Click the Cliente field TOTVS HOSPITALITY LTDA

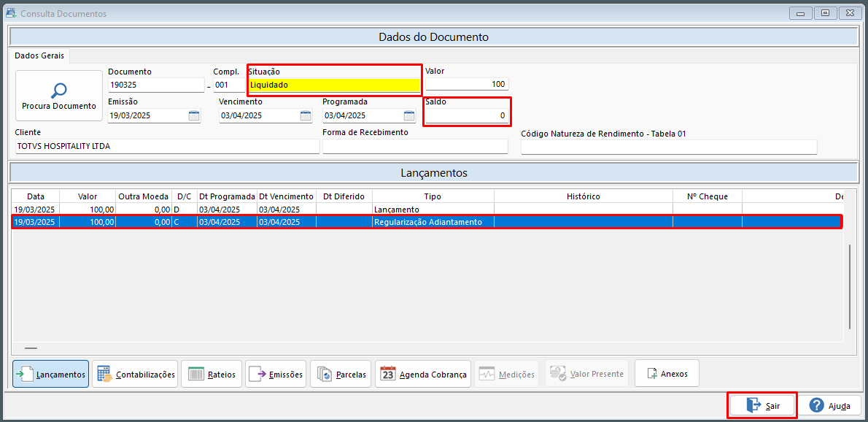tap(168, 147)
